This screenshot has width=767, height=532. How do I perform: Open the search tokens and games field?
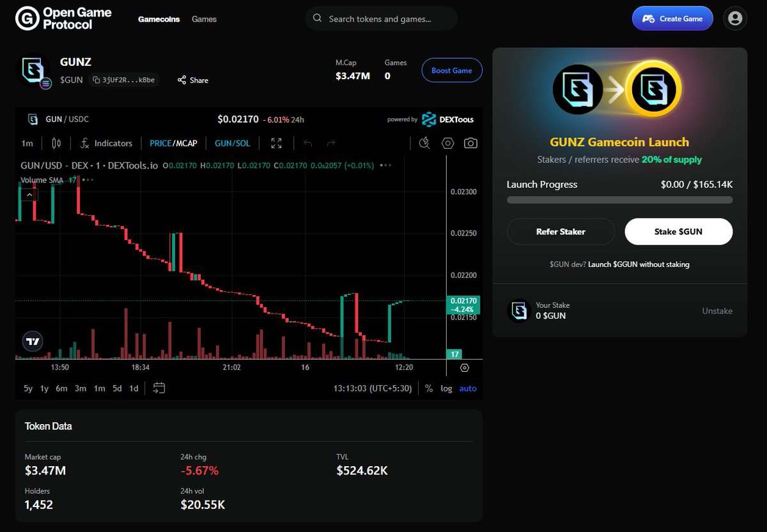(x=380, y=19)
